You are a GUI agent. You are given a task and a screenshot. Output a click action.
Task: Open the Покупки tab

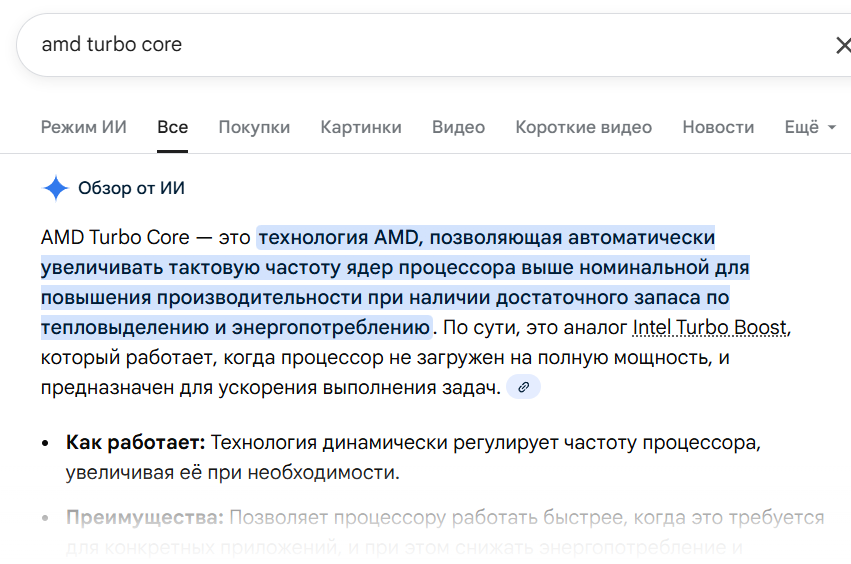(254, 127)
